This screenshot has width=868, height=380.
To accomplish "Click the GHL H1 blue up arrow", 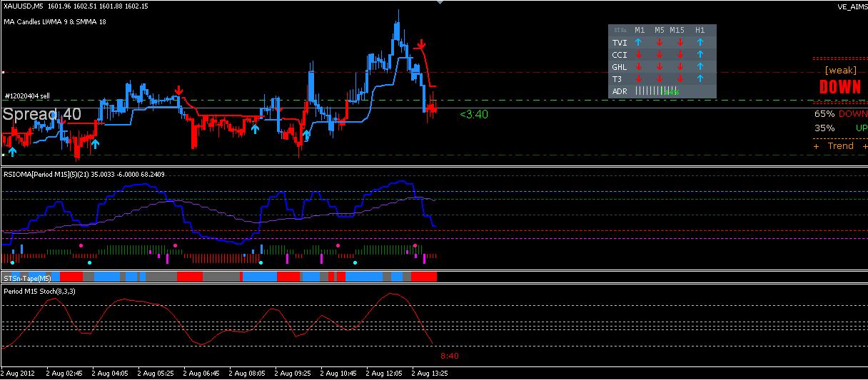I will (700, 67).
